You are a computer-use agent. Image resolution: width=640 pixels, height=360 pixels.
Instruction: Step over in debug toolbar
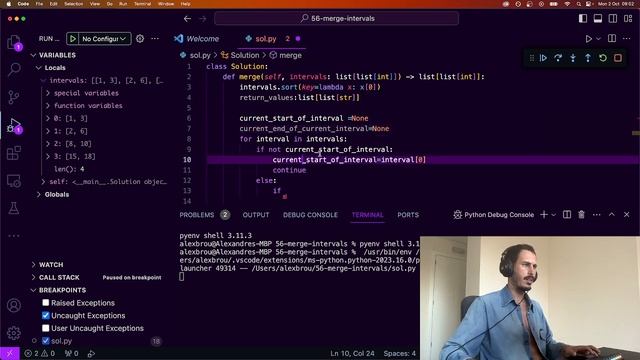pyautogui.click(x=558, y=58)
